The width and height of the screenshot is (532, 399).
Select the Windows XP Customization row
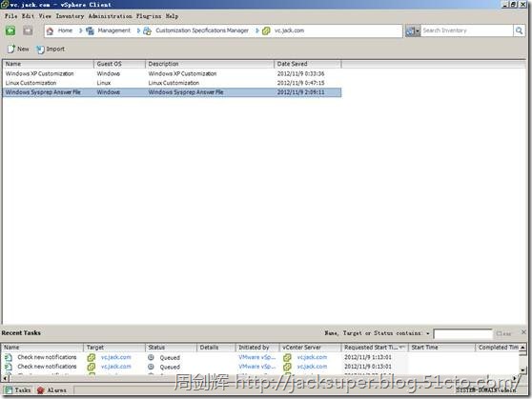(x=172, y=73)
